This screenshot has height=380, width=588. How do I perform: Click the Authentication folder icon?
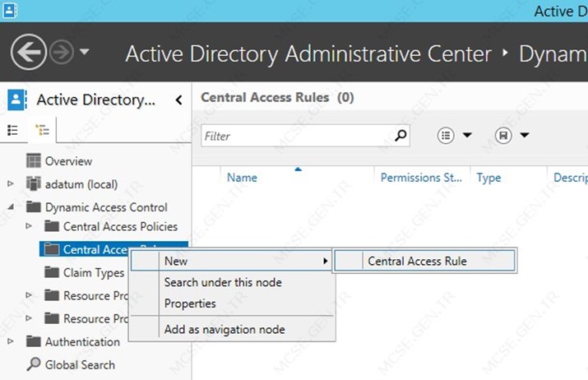click(x=34, y=341)
